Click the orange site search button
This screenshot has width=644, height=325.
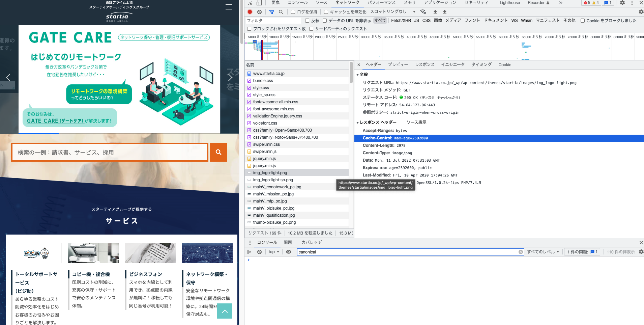218,152
